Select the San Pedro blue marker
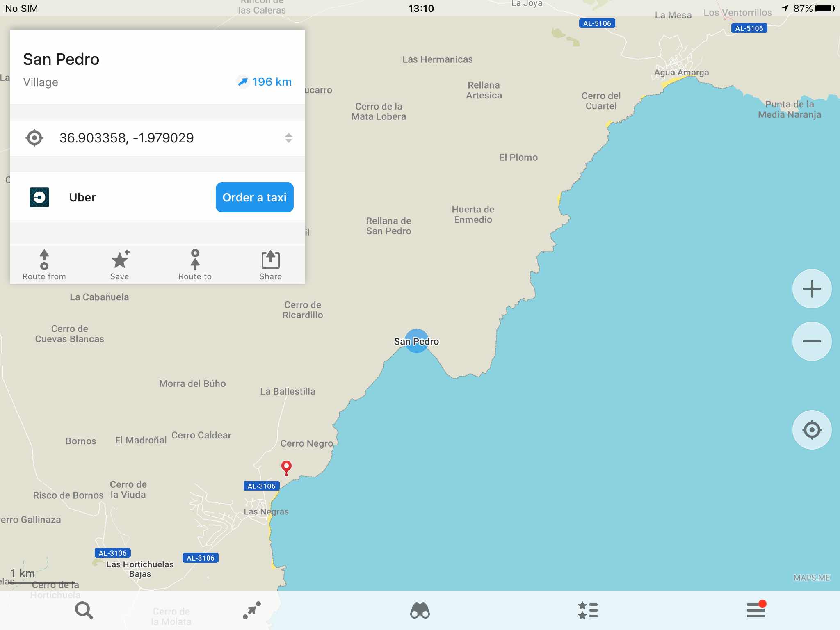Image resolution: width=840 pixels, height=630 pixels. pos(416,341)
